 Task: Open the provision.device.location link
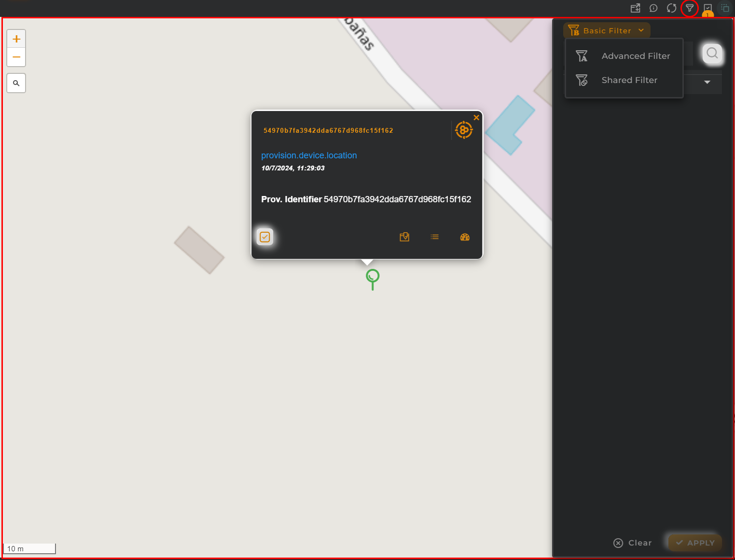[x=309, y=155]
